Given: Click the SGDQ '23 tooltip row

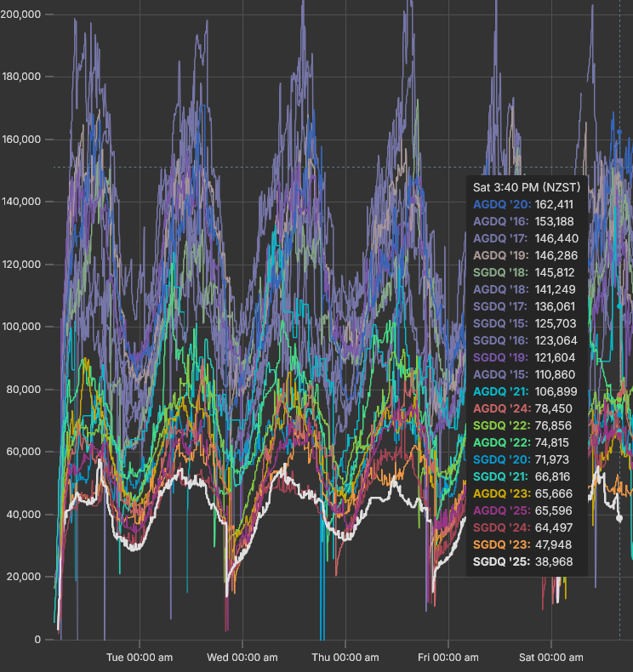Looking at the screenshot, I should (522, 544).
